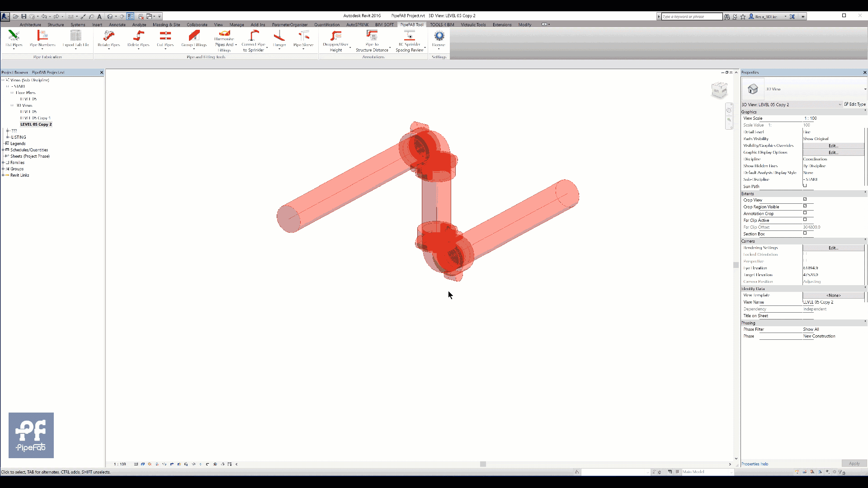Click Edit for Graphic Display Options
The height and width of the screenshot is (488, 868).
pyautogui.click(x=833, y=152)
